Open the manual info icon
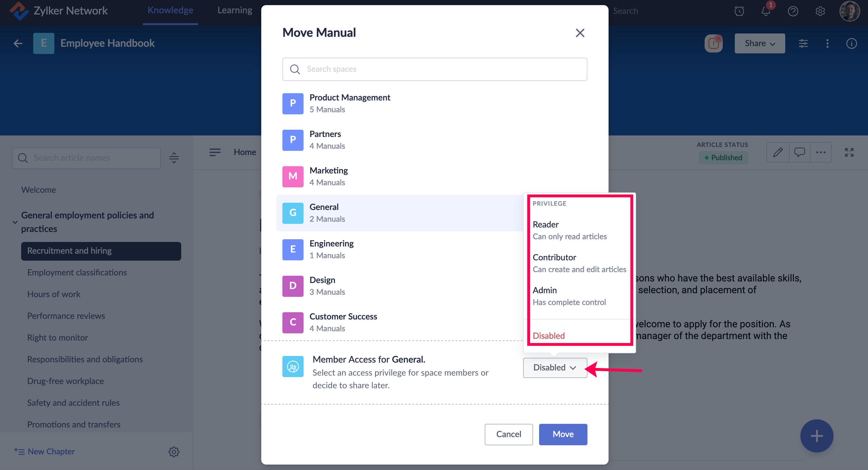This screenshot has width=868, height=470. tap(851, 43)
